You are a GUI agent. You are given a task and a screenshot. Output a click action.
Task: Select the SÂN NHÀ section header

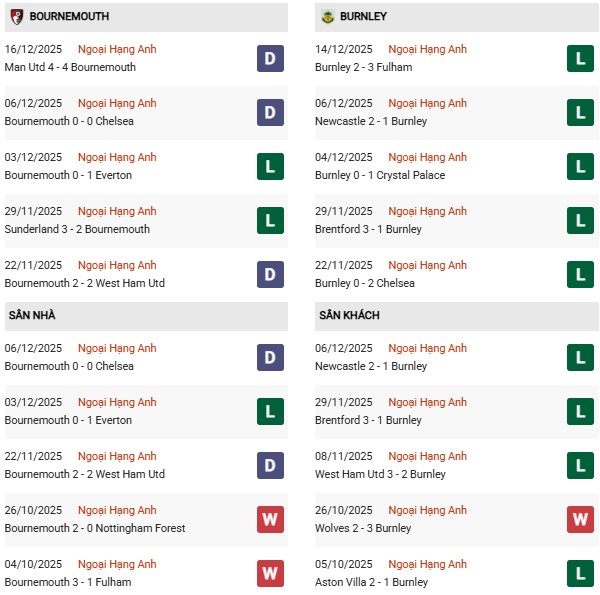[x=32, y=316]
